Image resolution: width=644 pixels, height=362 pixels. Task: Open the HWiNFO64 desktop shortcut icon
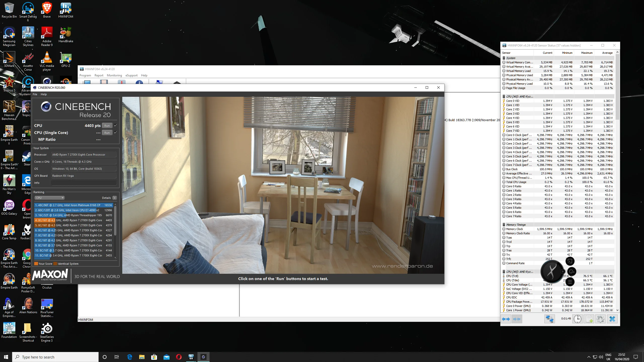(66, 11)
